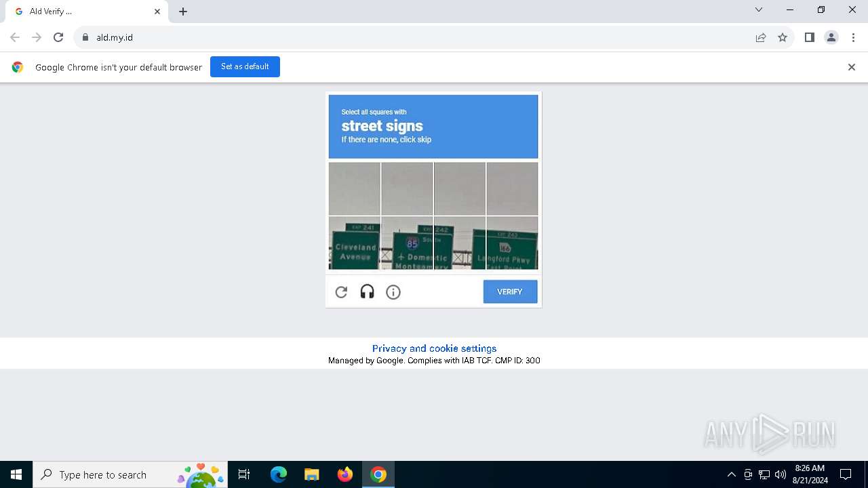Open the Windows Start menu
Viewport: 868px width, 488px height.
coord(16,474)
